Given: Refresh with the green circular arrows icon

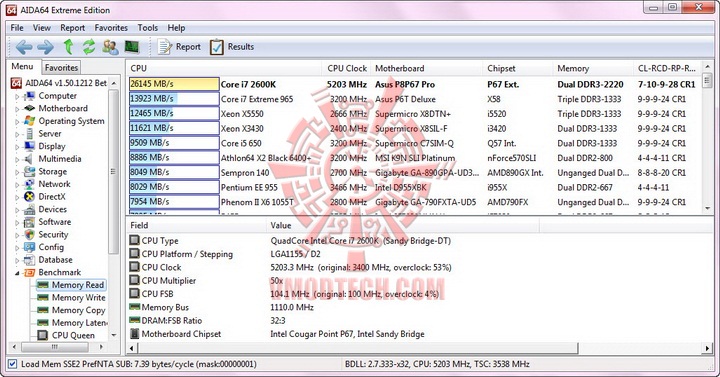Looking at the screenshot, I should pyautogui.click(x=89, y=47).
